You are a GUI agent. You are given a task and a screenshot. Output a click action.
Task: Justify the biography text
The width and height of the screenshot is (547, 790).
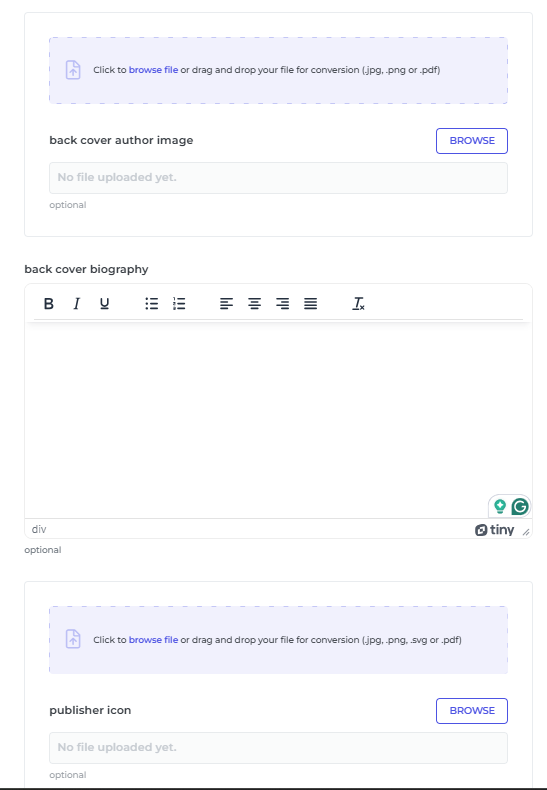coord(310,303)
